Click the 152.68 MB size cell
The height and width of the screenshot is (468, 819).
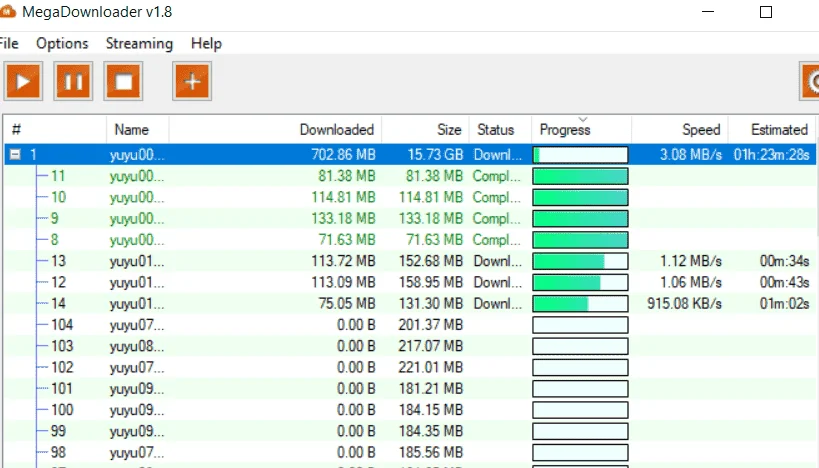(431, 261)
